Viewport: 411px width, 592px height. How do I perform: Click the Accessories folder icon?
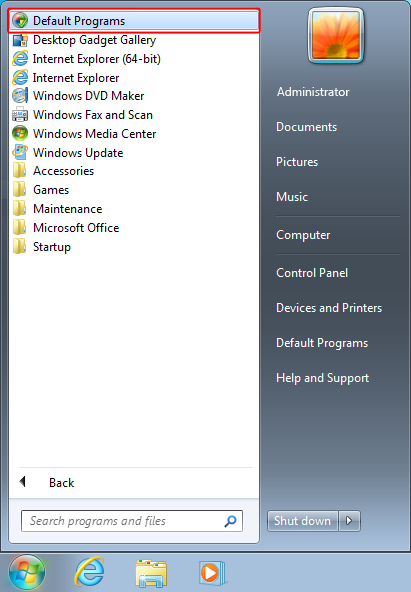tap(20, 171)
